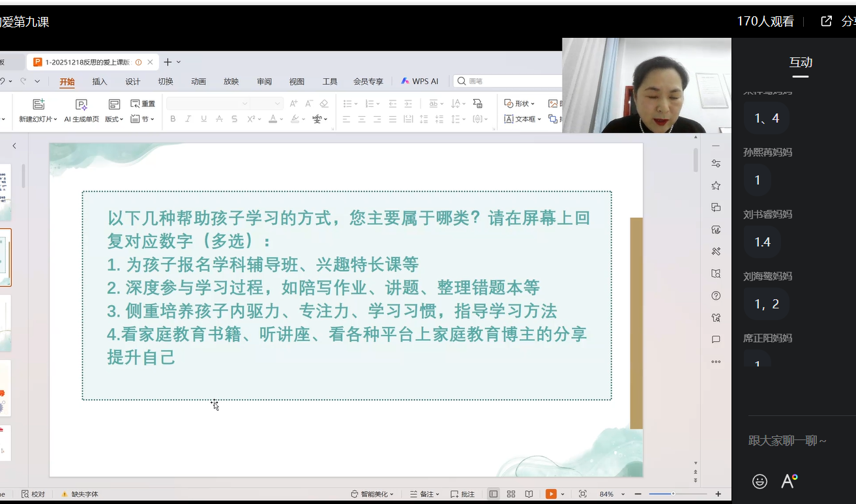This screenshot has height=504, width=856.
Task: Toggle underline text formatting
Action: (x=204, y=119)
